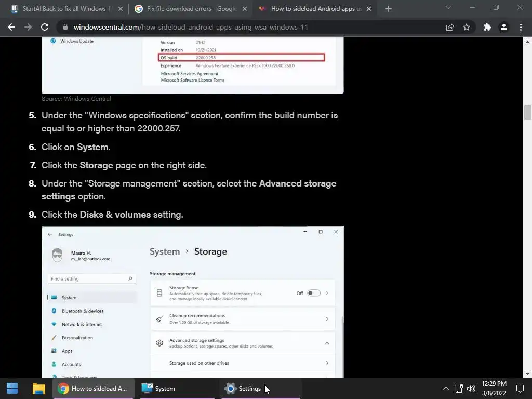Click the address bar URL
Image resolution: width=532 pixels, height=399 pixels.
(x=191, y=27)
